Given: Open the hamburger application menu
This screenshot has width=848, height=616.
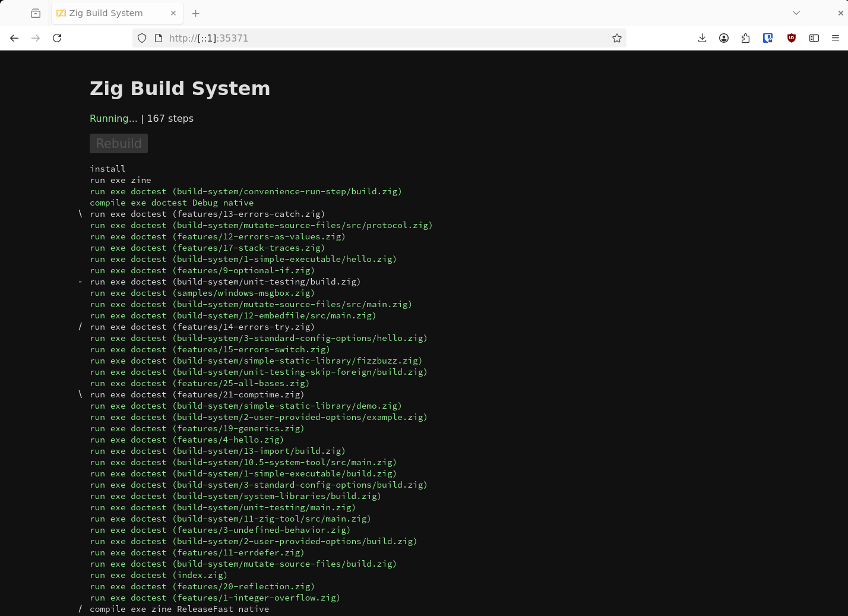Looking at the screenshot, I should point(836,38).
